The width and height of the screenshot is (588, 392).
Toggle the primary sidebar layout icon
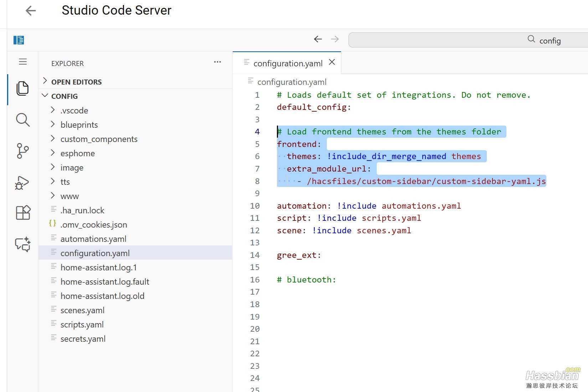pyautogui.click(x=19, y=40)
